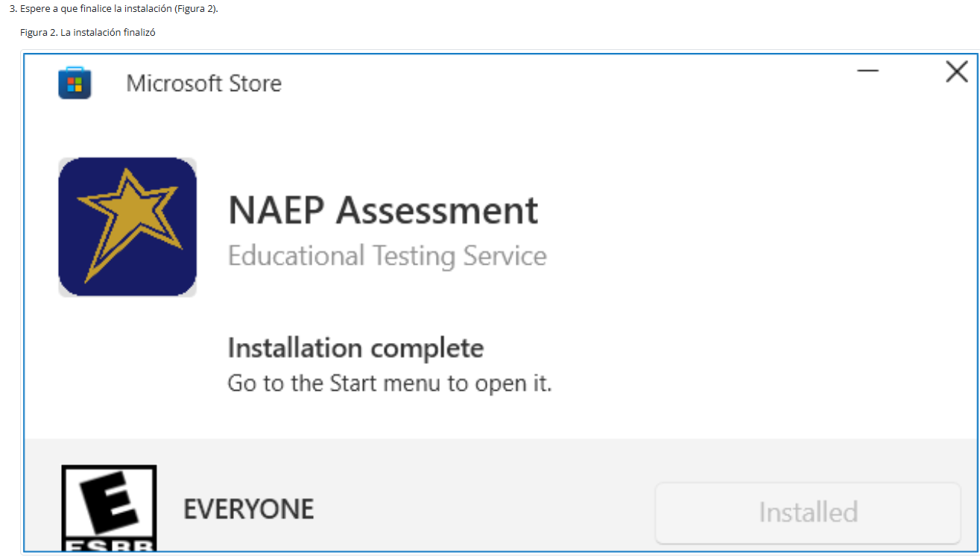Click the ESRB E rating badge

[x=109, y=501]
